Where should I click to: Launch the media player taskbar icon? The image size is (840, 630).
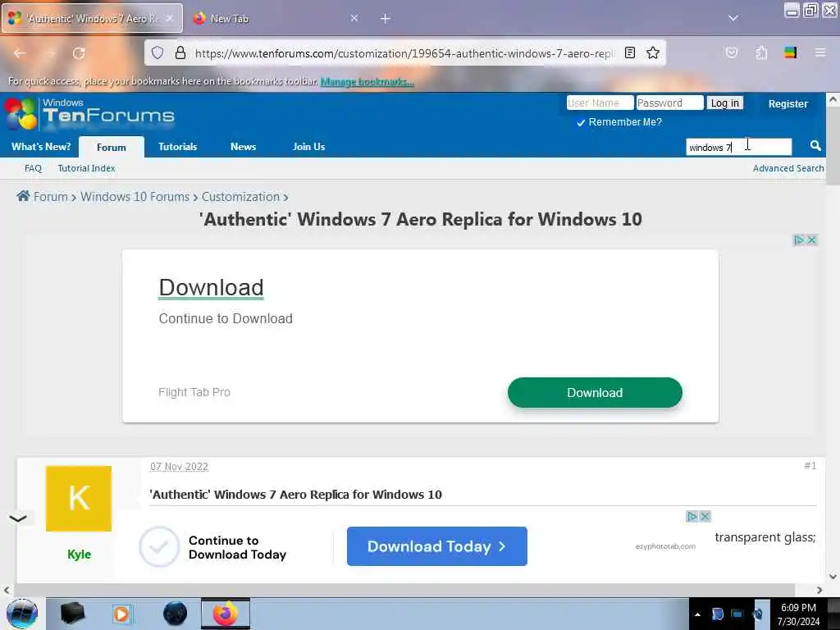tap(121, 614)
